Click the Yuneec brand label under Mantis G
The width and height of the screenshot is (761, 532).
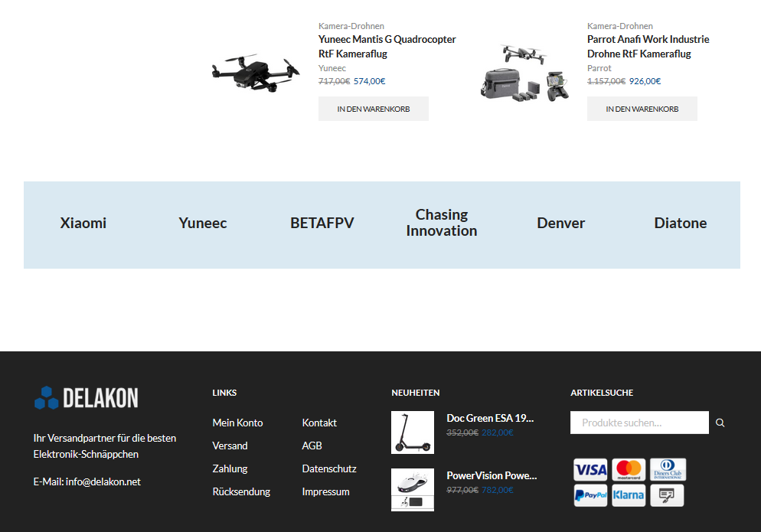pos(332,68)
